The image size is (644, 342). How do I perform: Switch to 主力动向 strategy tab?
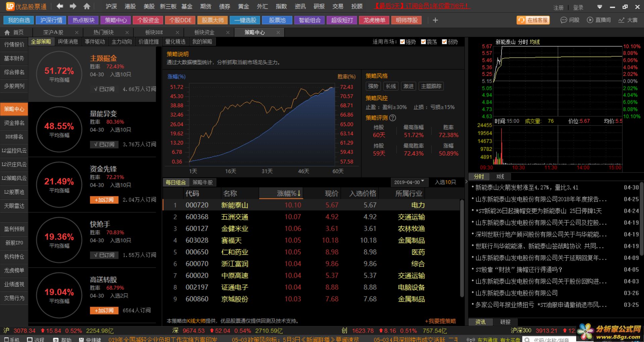click(x=122, y=42)
